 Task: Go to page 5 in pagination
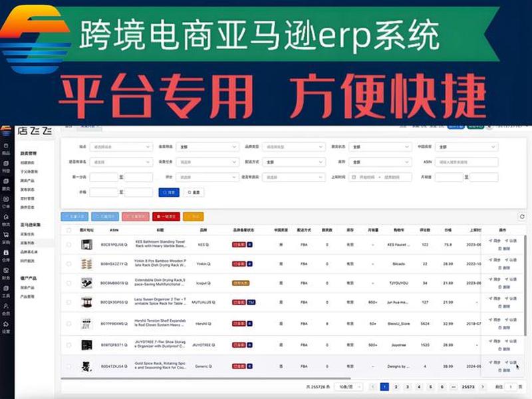[x=430, y=387]
